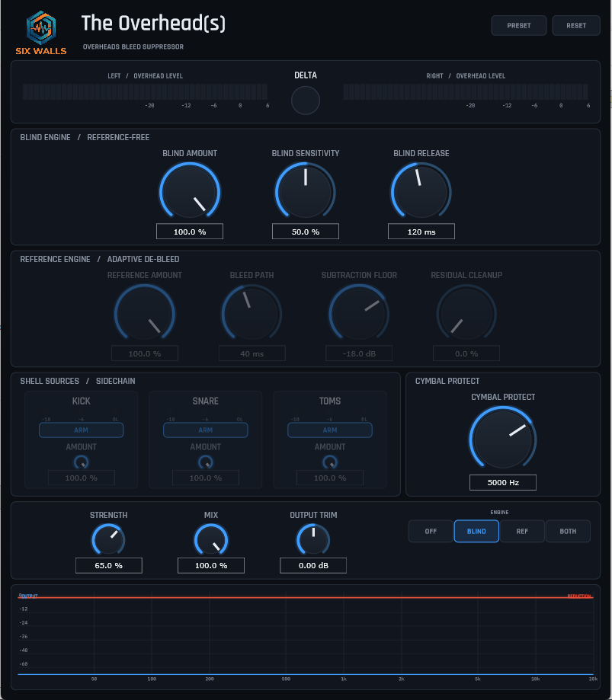This screenshot has width=612, height=700.
Task: Arm the SNARE sidechain source
Action: [206, 430]
